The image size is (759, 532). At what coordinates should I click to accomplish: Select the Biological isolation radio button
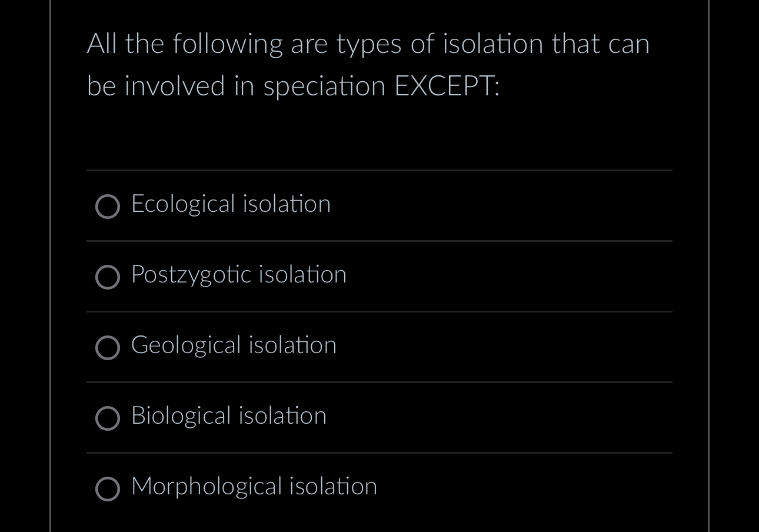tap(108, 418)
